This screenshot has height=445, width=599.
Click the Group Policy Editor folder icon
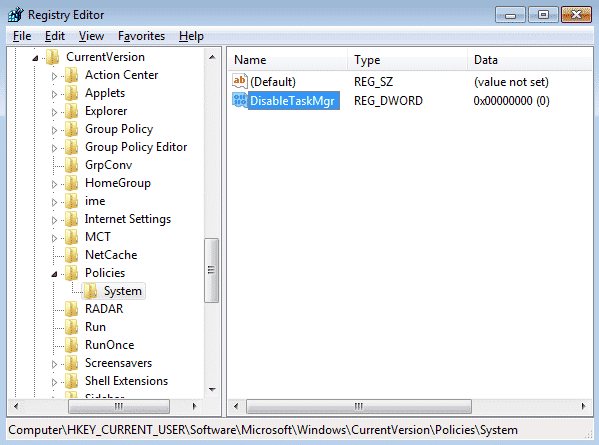(71, 147)
